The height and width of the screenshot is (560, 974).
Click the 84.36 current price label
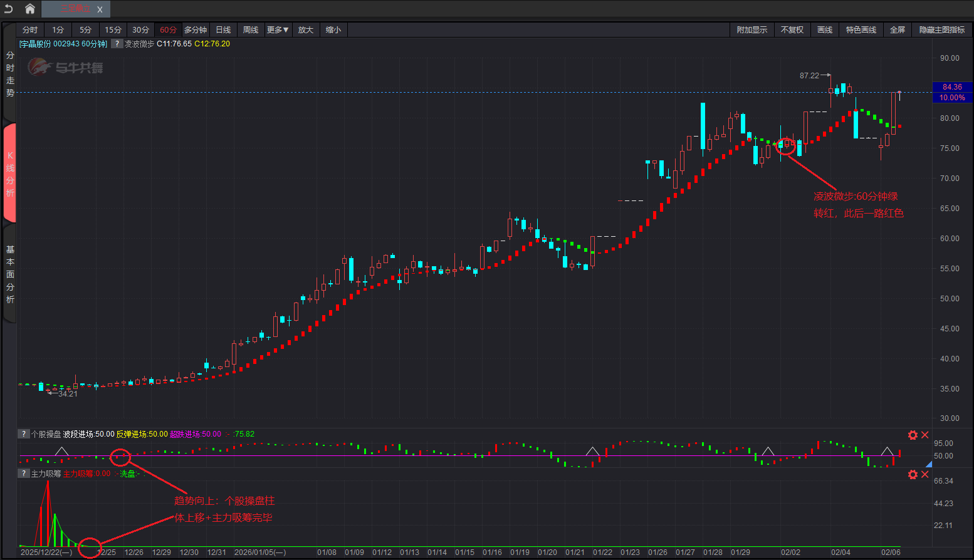click(x=951, y=87)
